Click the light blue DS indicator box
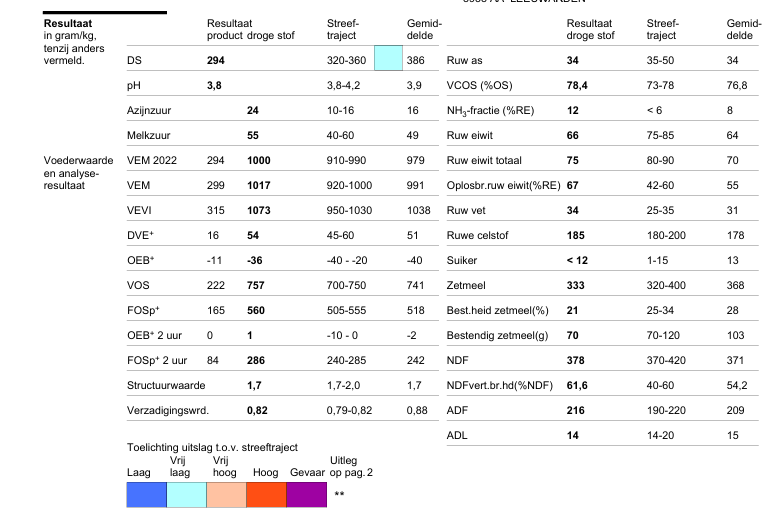776x516 pixels. pos(388,58)
